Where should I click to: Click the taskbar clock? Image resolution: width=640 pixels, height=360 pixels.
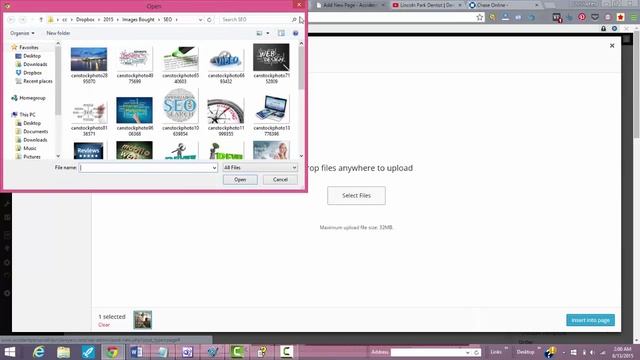pyautogui.click(x=622, y=352)
